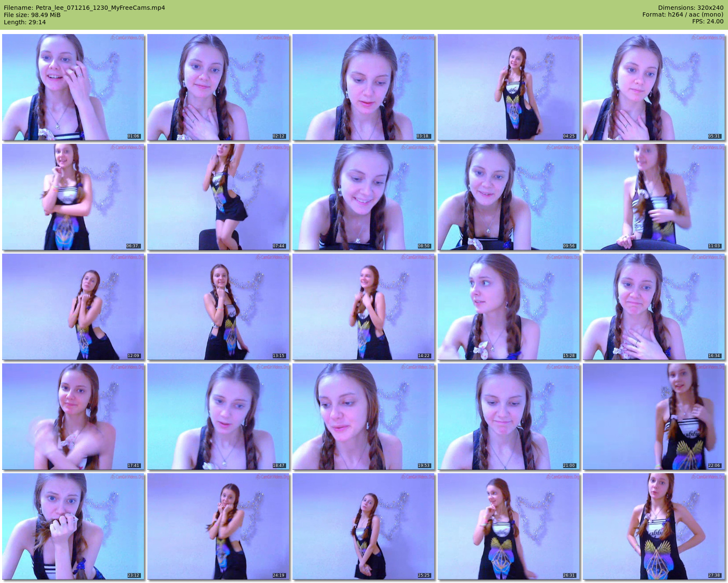Image resolution: width=728 pixels, height=583 pixels.
Task: Open the thumbnail marked 04:25
Action: (509, 87)
